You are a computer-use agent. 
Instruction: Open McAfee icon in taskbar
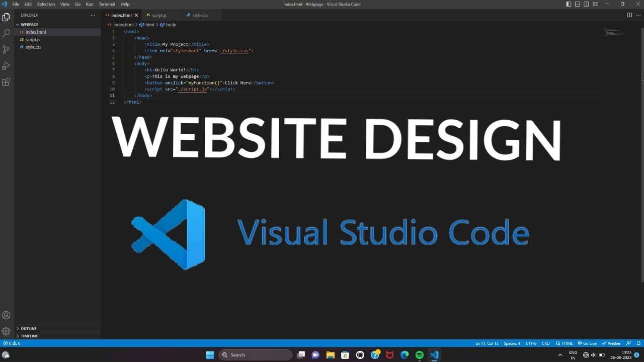390,355
